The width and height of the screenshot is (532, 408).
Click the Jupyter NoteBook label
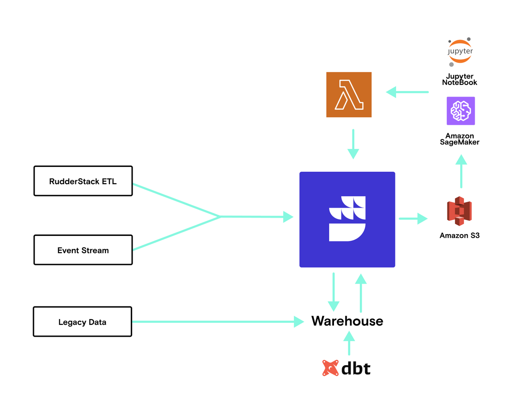(x=460, y=79)
